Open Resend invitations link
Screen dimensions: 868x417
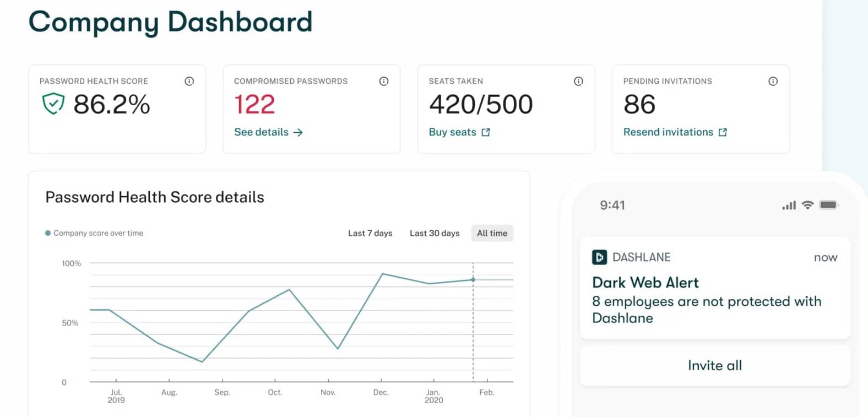(x=675, y=132)
